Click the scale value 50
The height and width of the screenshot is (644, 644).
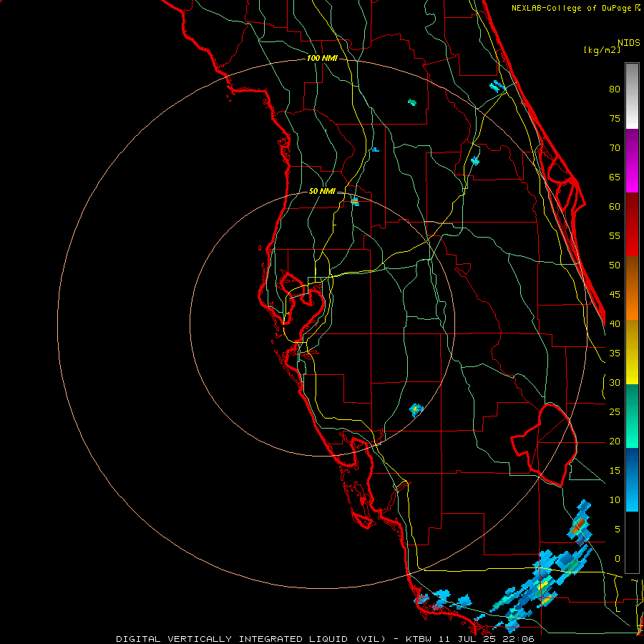[x=615, y=265]
